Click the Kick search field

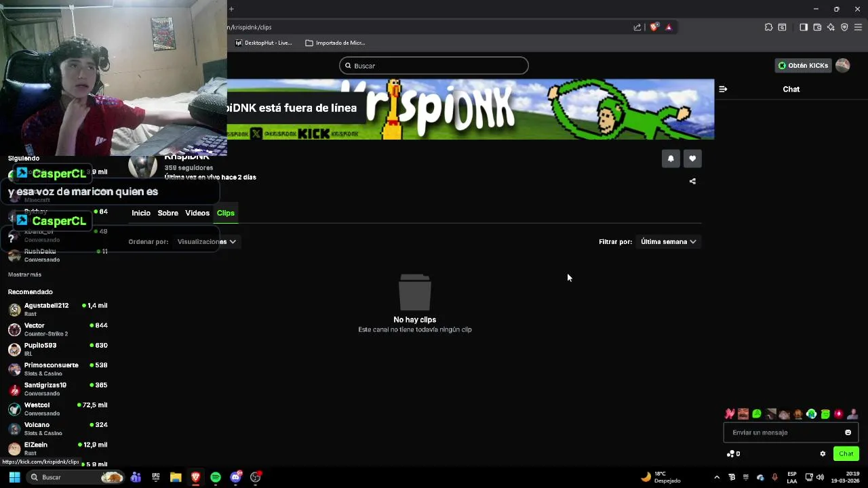pyautogui.click(x=434, y=66)
